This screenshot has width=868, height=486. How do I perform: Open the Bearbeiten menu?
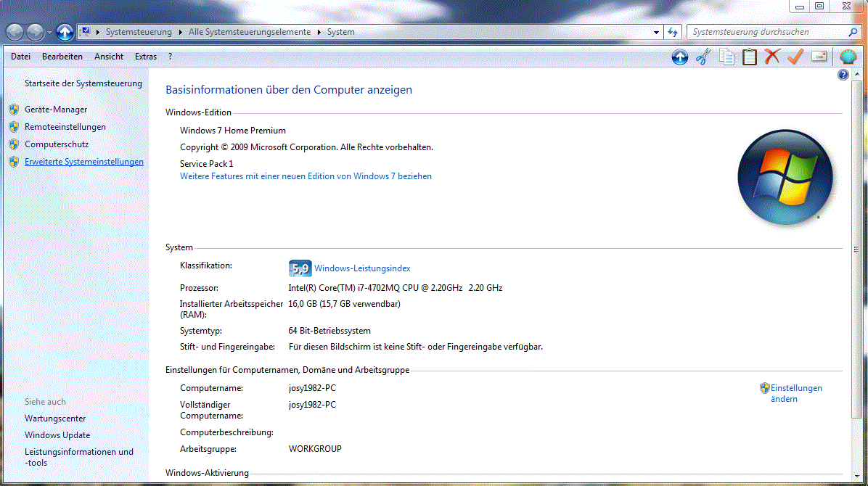click(62, 57)
